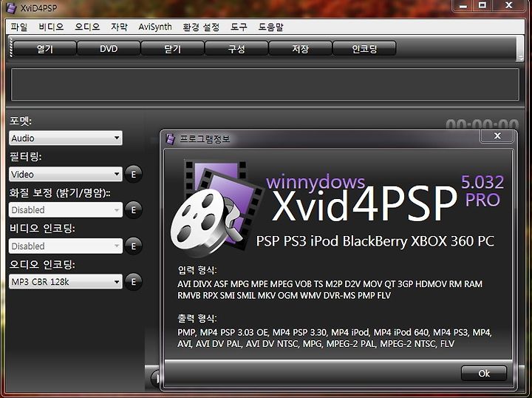Expand the 비디오 인코딩 Disabled dropdown
Screen dimensions: 532x398
point(66,246)
